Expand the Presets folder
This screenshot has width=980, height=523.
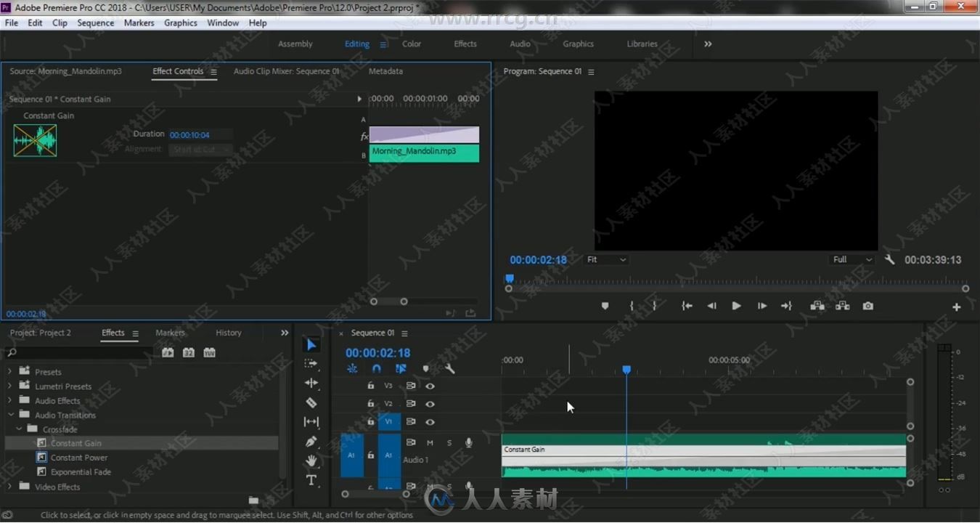[10, 371]
